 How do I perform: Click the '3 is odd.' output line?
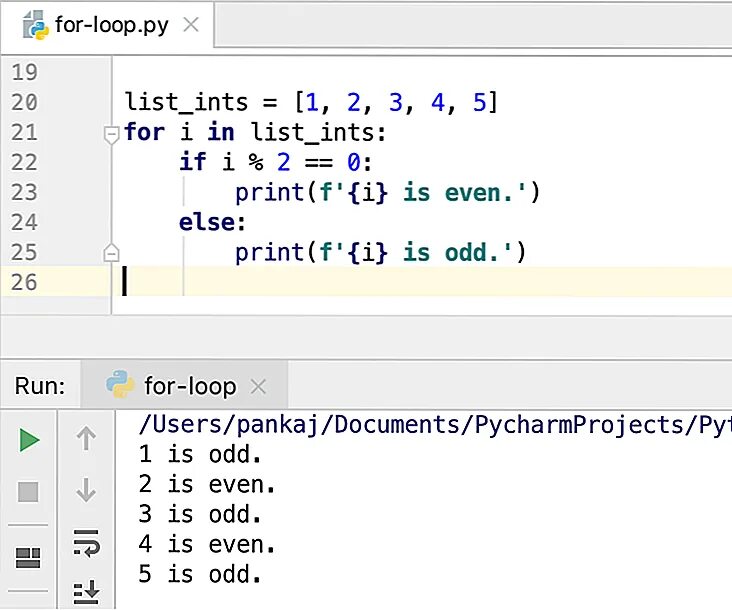(x=200, y=514)
